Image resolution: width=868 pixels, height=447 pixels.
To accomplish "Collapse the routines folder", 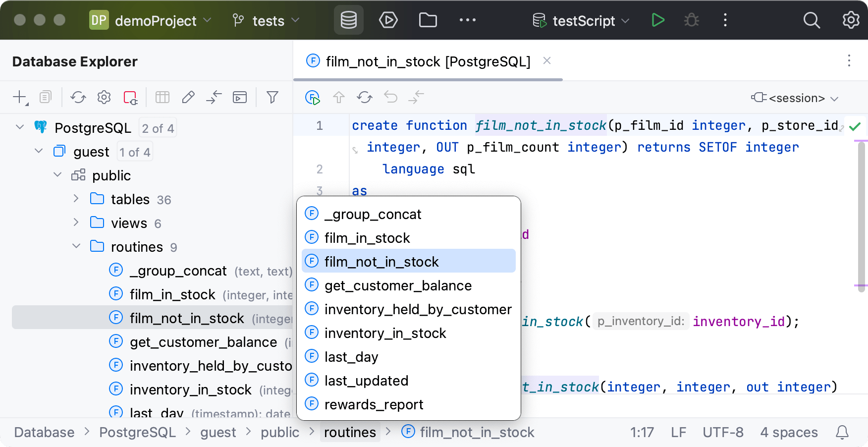I will point(76,246).
